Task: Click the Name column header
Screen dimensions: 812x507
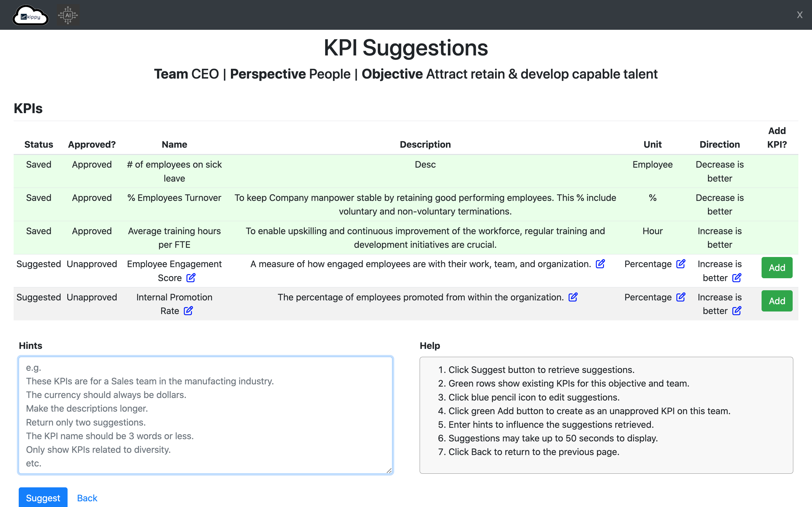Action: coord(174,144)
